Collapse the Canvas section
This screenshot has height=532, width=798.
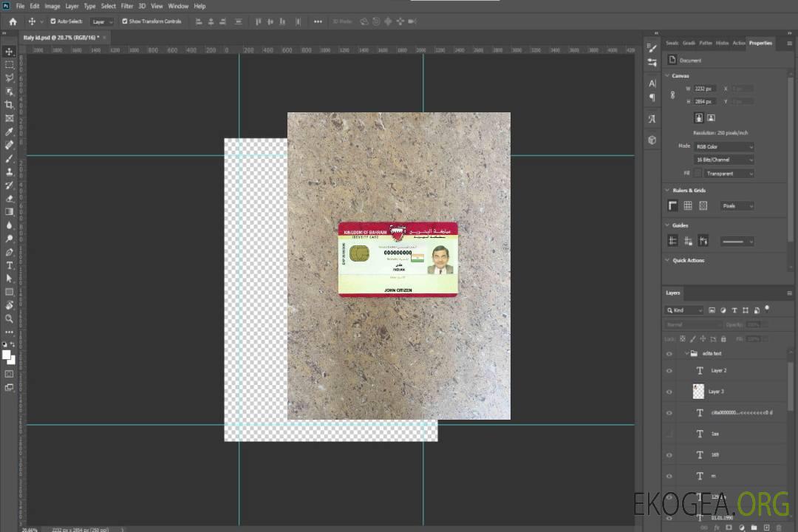coord(667,75)
